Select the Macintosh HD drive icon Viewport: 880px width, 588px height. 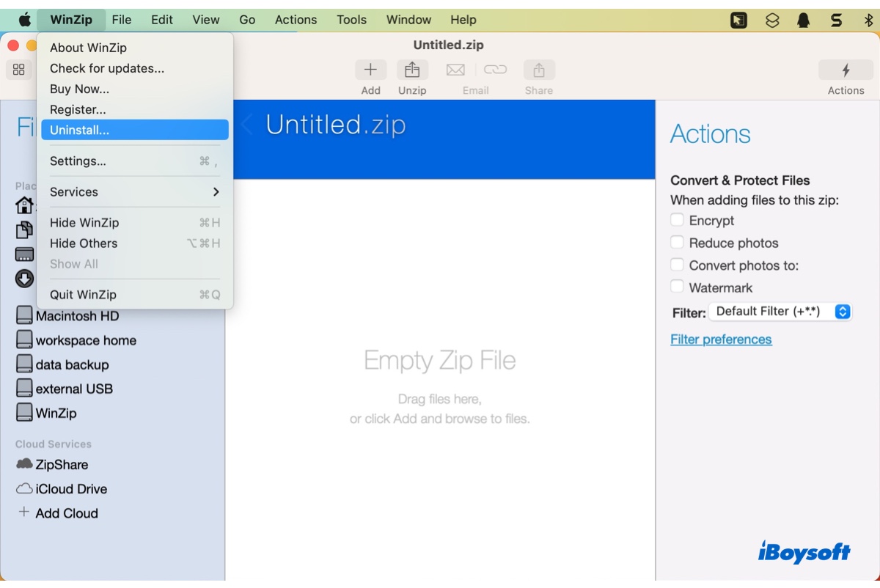click(25, 317)
